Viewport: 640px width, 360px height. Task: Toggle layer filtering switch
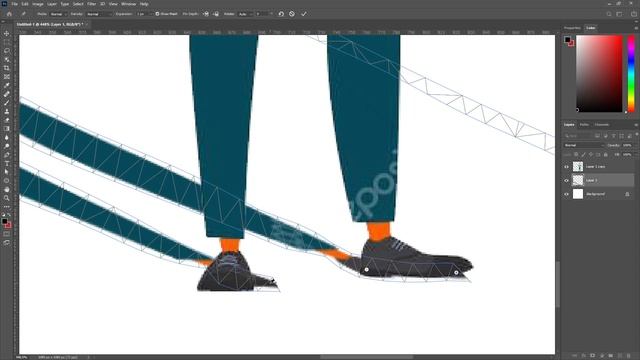coord(636,135)
